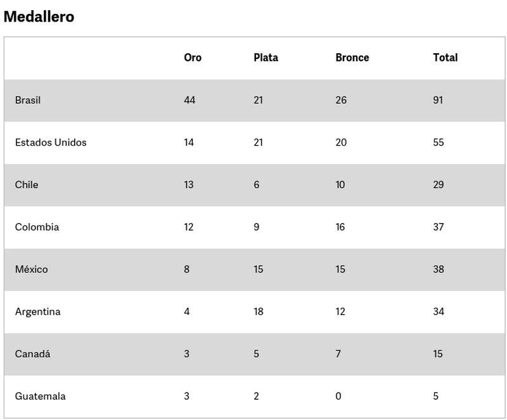Select the Brasil row label

tap(28, 100)
